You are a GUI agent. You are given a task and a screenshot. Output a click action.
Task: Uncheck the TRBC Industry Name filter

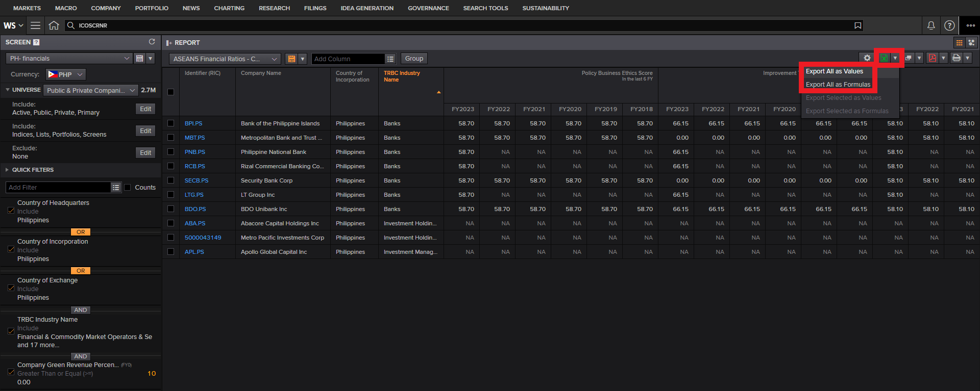[11, 331]
